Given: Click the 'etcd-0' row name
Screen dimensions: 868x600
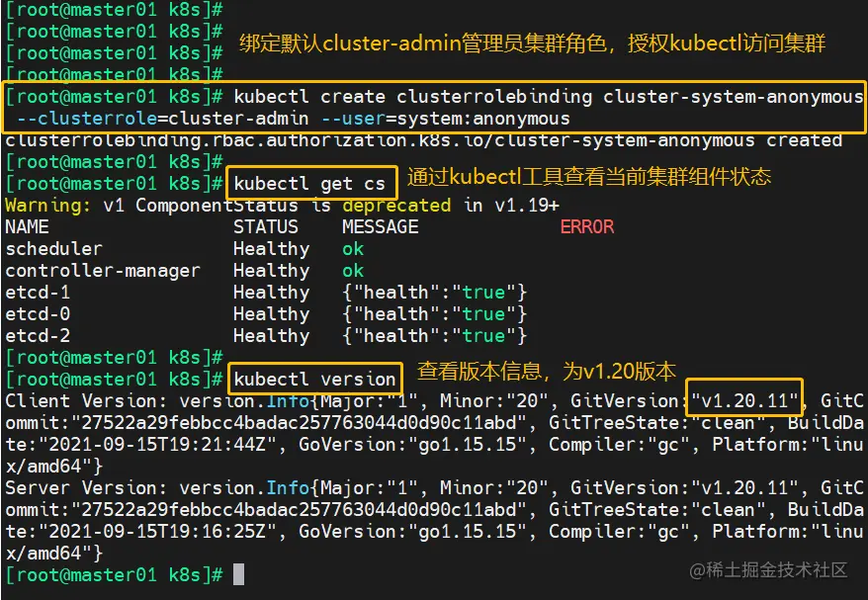Looking at the screenshot, I should [38, 313].
